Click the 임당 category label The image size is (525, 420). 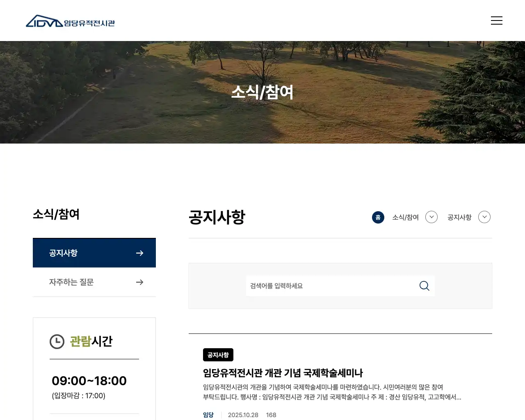pos(208,415)
